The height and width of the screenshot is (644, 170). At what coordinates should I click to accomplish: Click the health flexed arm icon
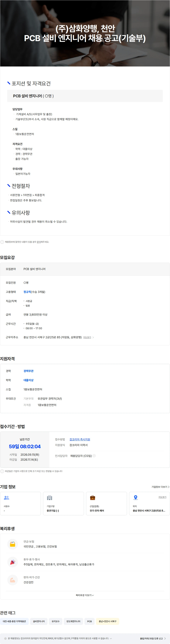point(12,580)
